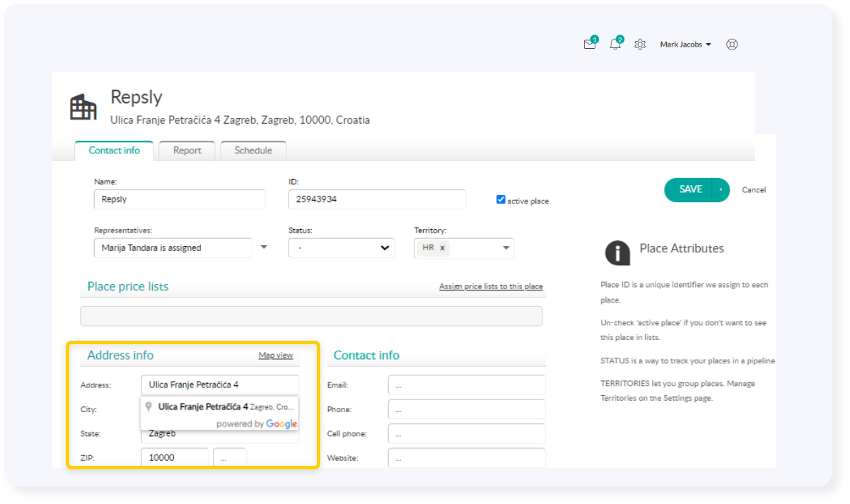
Task: Switch to the Report tab
Action: (187, 151)
